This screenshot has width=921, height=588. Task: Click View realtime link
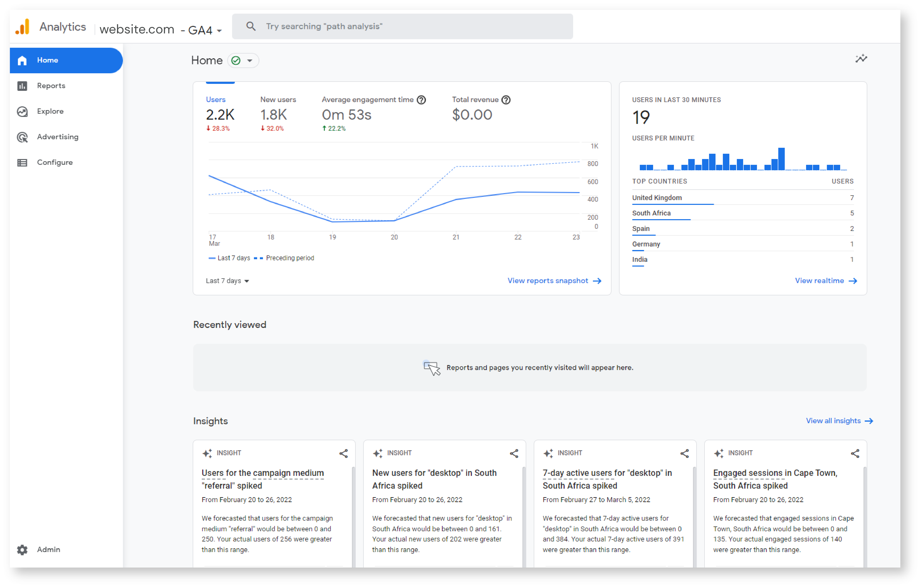tap(826, 281)
